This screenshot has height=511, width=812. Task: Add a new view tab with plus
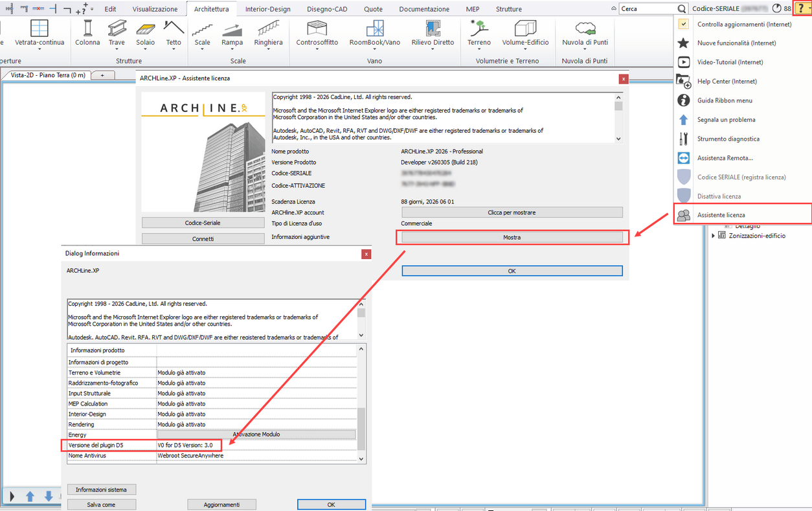tap(101, 75)
